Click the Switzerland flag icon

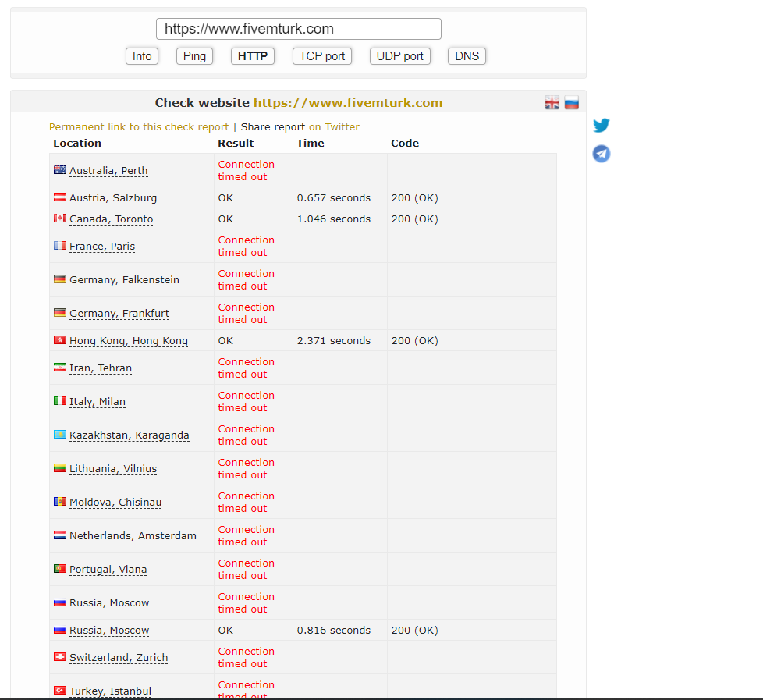pos(60,656)
